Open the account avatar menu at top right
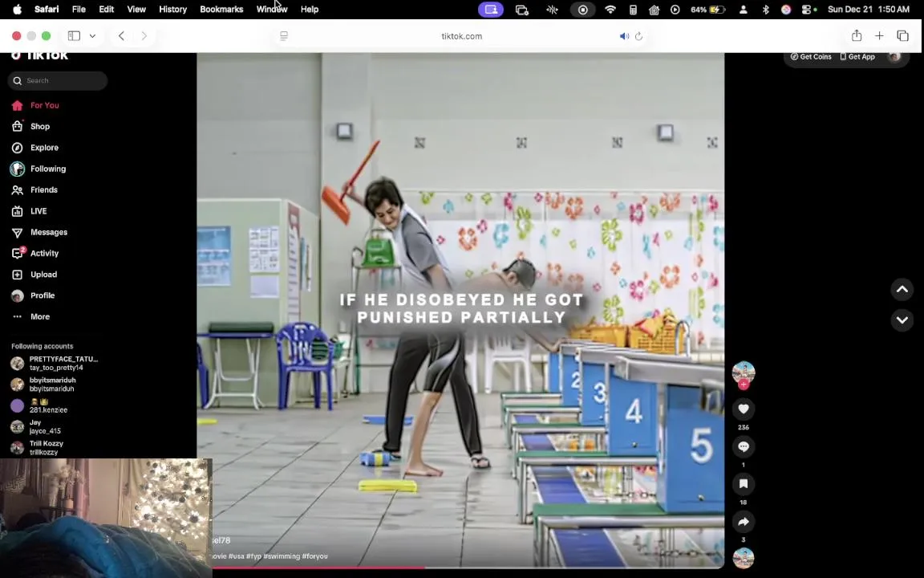Viewport: 924px width, 578px height. pos(894,57)
